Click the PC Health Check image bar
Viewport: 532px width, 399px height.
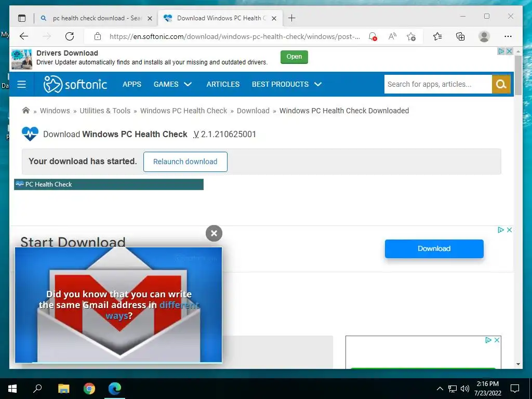[109, 184]
